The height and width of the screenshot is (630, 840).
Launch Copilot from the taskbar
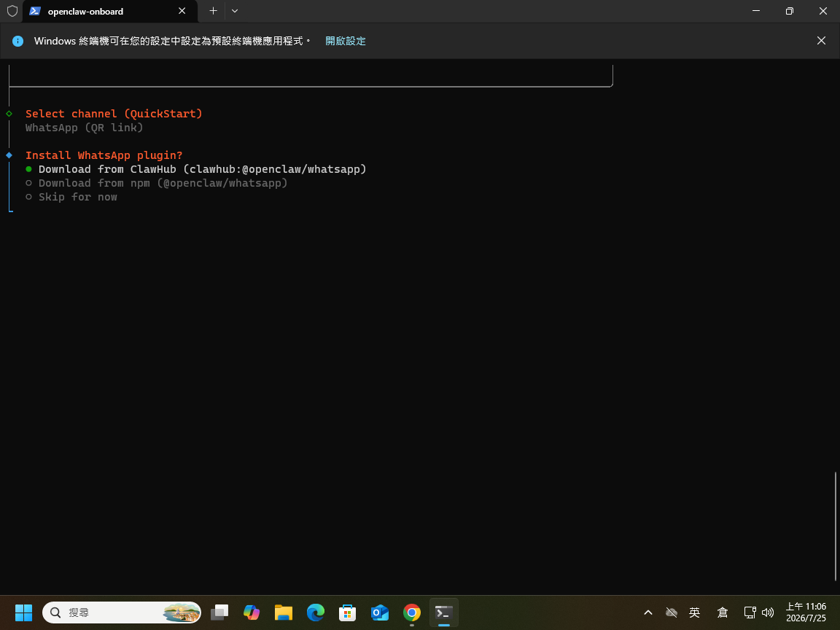click(252, 612)
